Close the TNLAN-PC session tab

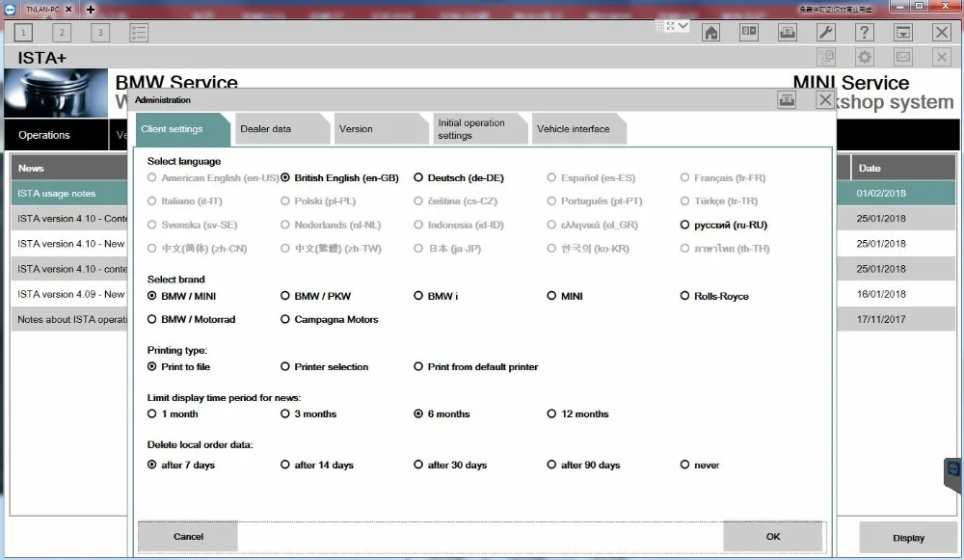tap(68, 10)
